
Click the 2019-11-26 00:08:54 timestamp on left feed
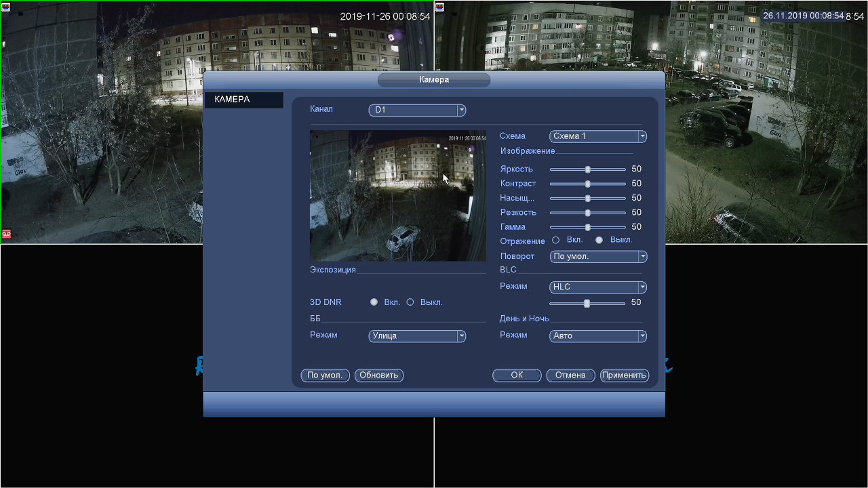(x=385, y=16)
